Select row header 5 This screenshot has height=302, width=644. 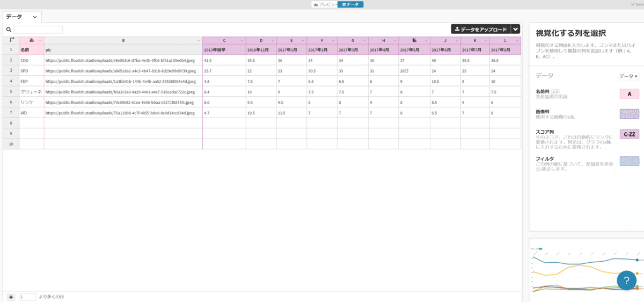tap(11, 92)
